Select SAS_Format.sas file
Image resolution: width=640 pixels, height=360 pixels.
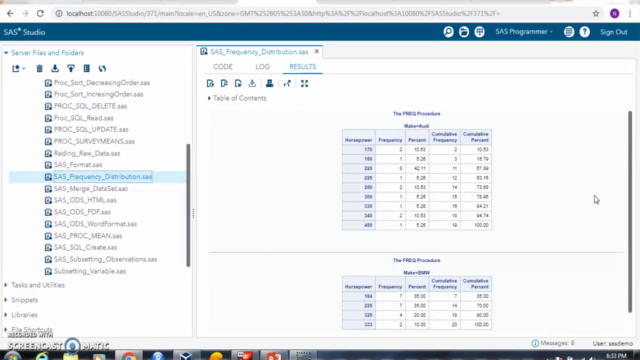(78, 165)
